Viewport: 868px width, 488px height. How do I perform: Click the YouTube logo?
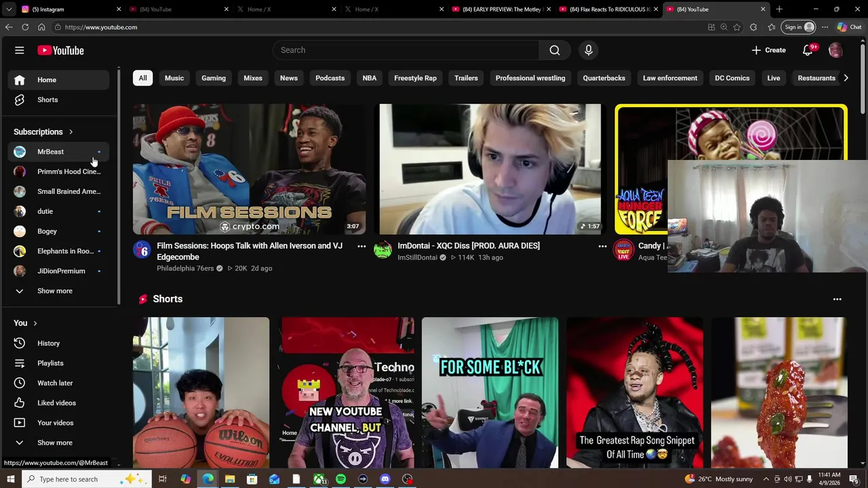pyautogui.click(x=60, y=50)
